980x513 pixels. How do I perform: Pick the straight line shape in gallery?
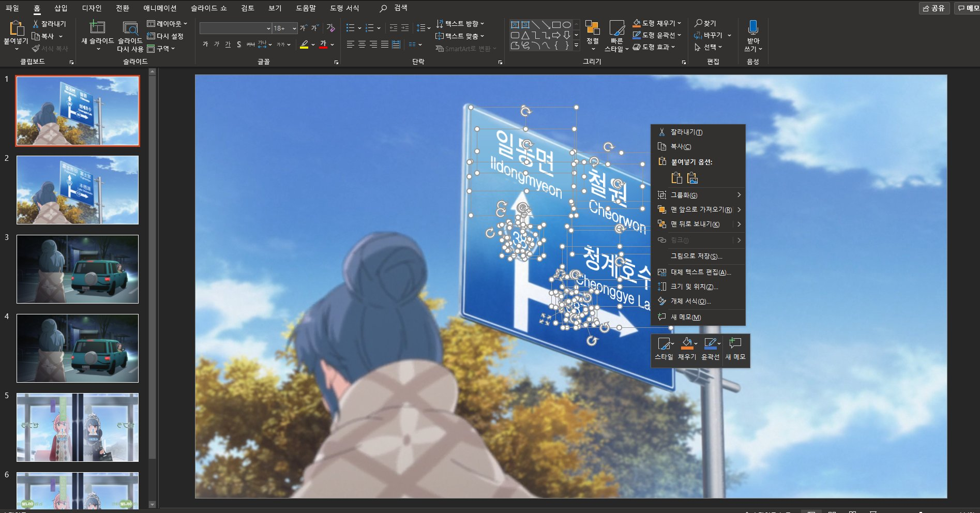click(536, 25)
